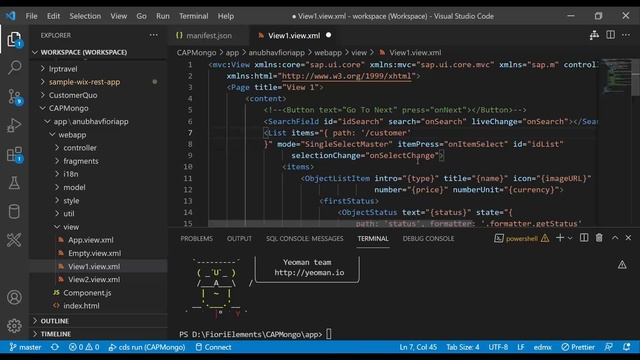Open the Terminal menu
Image resolution: width=640 pixels, height=360 pixels.
tap(193, 16)
